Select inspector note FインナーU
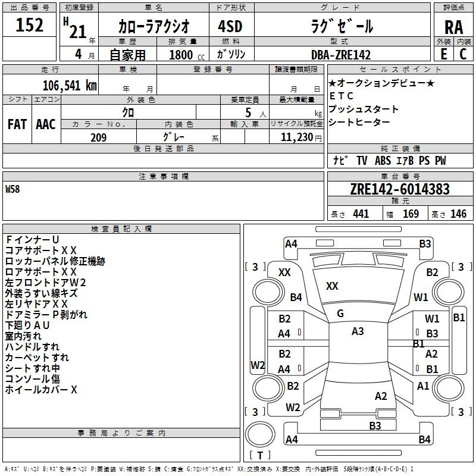The height and width of the screenshot is (476, 476). point(32,240)
